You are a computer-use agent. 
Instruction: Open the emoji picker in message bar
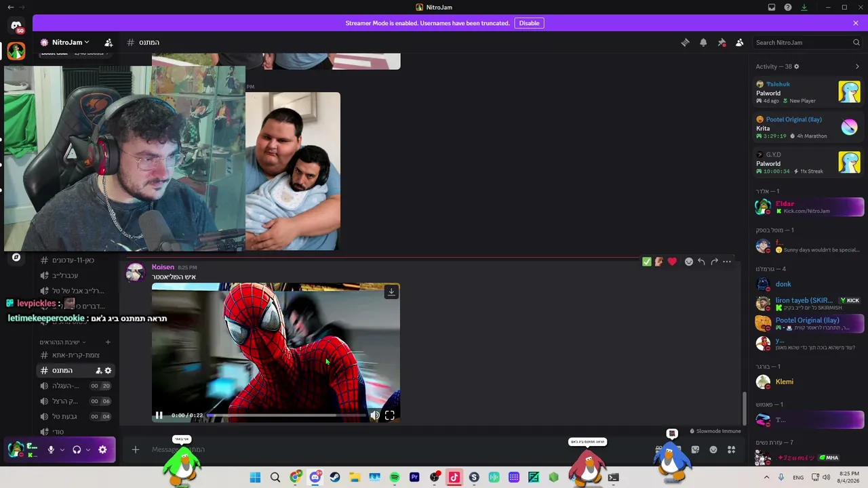(713, 449)
